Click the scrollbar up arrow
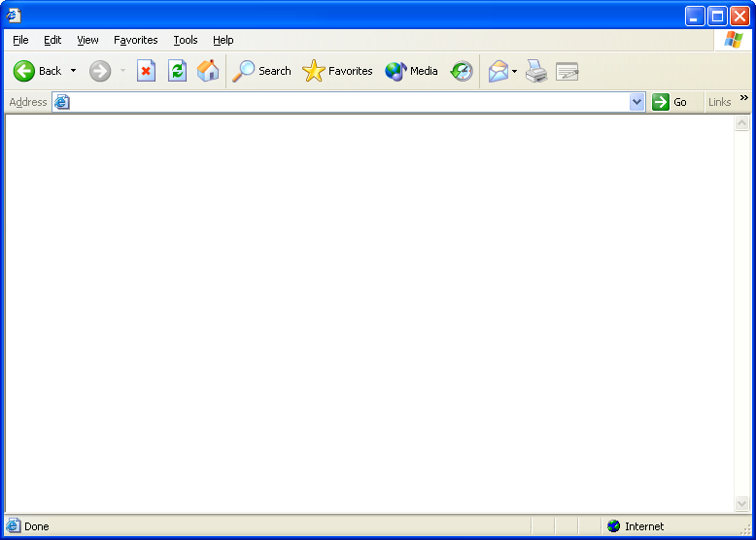This screenshot has height=540, width=756. click(x=741, y=122)
